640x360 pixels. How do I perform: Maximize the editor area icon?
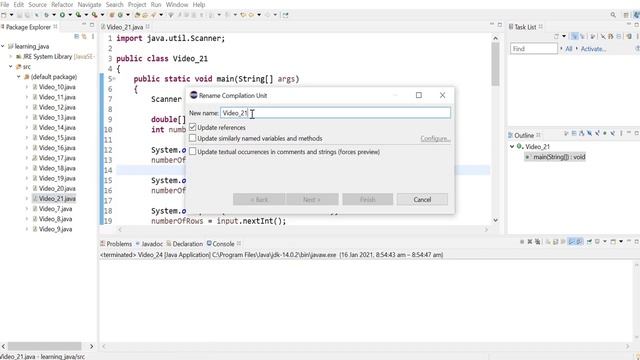pyautogui.click(x=500, y=24)
